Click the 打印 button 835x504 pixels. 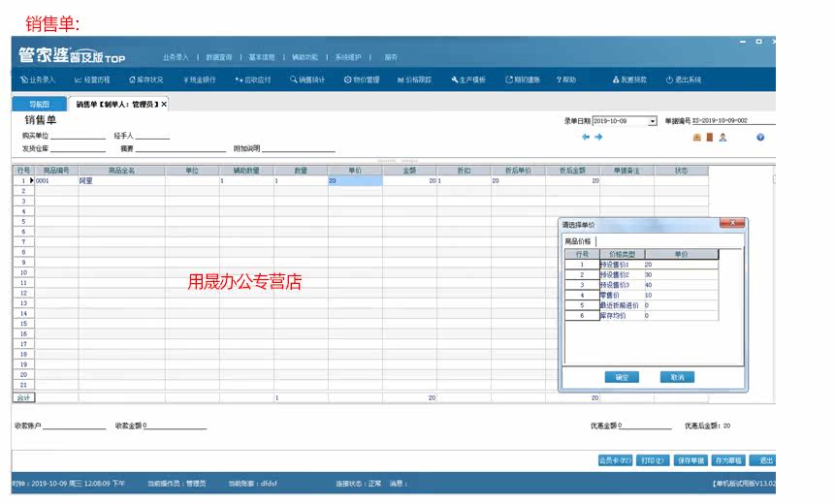coord(653,460)
